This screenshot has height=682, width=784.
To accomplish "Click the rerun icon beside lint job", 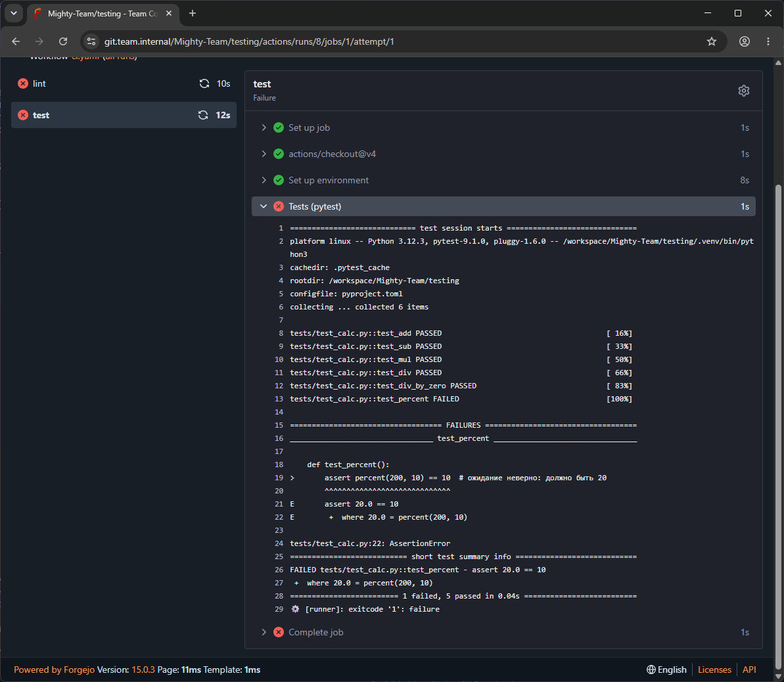I will click(204, 83).
